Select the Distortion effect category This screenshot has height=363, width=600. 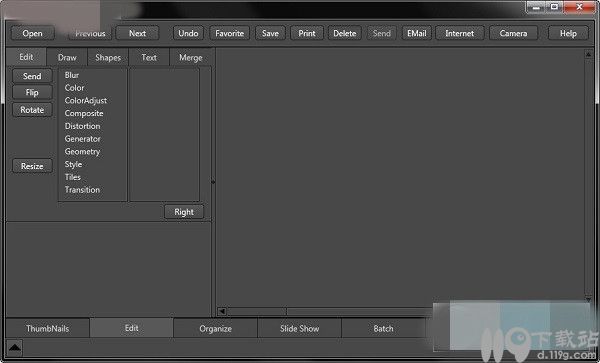(82, 126)
